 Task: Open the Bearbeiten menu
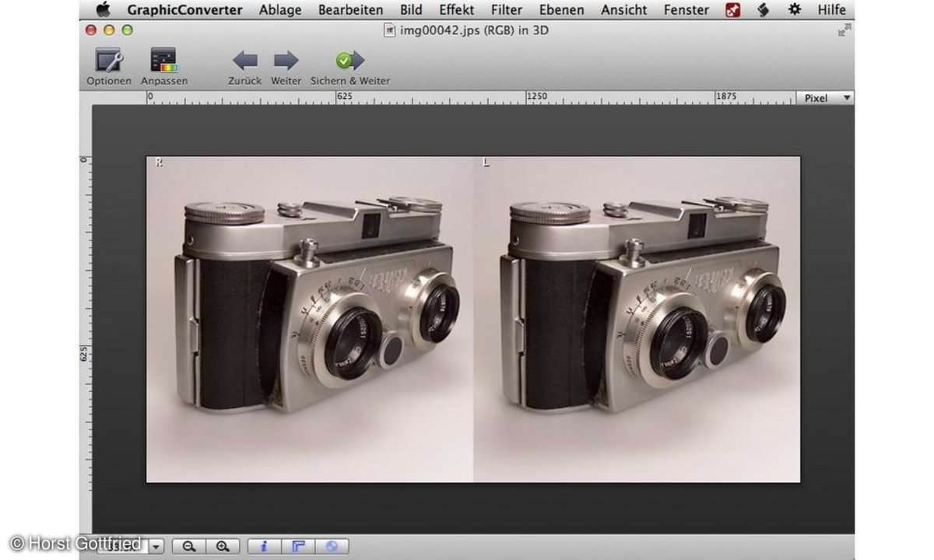point(351,10)
